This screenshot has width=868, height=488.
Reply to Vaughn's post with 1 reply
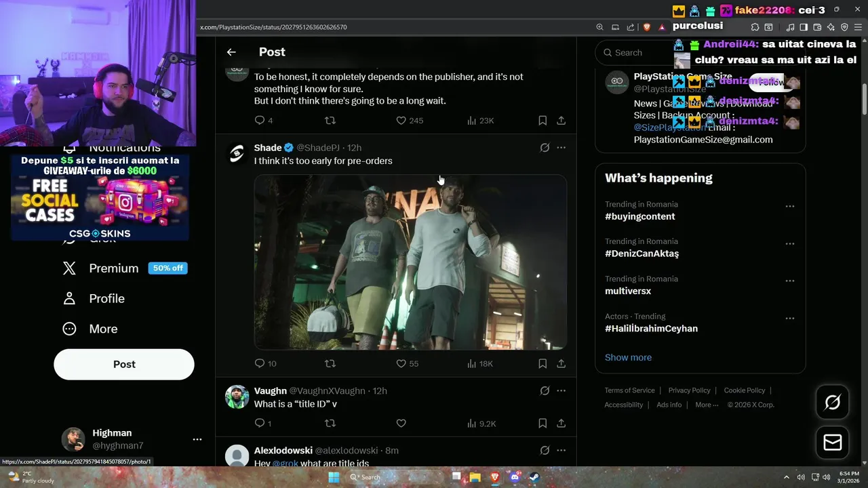(262, 424)
